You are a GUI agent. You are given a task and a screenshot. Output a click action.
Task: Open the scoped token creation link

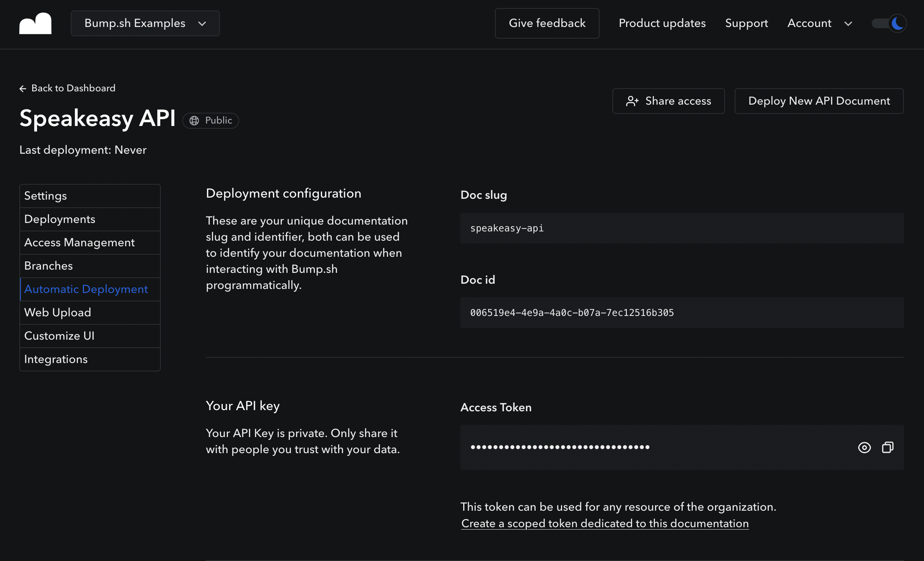[x=604, y=523]
